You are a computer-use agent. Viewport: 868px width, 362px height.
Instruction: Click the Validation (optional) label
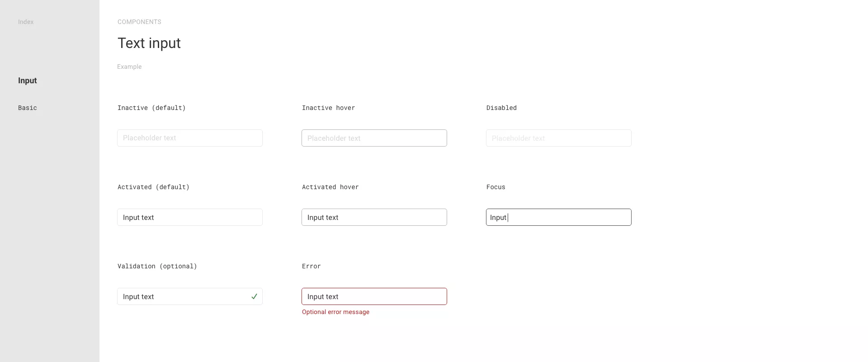pyautogui.click(x=157, y=266)
